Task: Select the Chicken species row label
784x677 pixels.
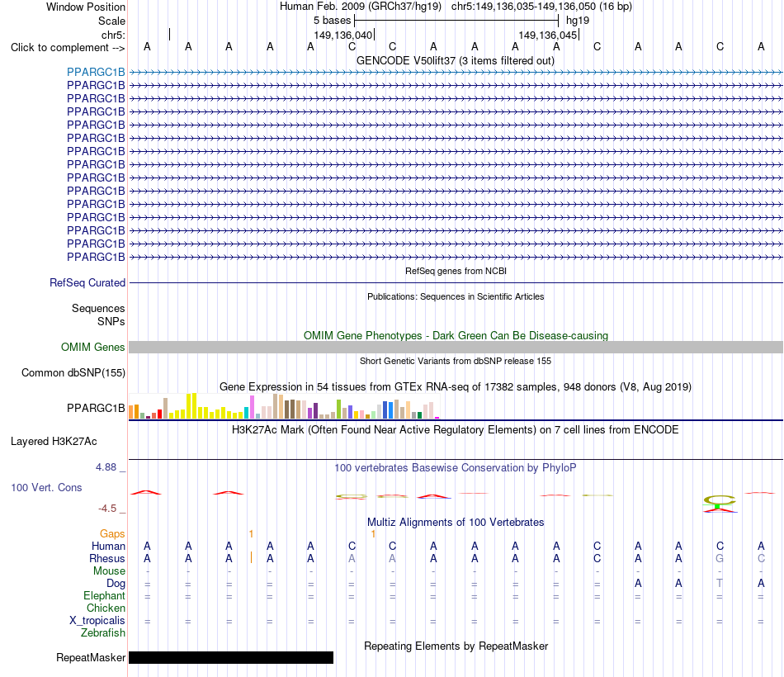Action: click(x=106, y=608)
